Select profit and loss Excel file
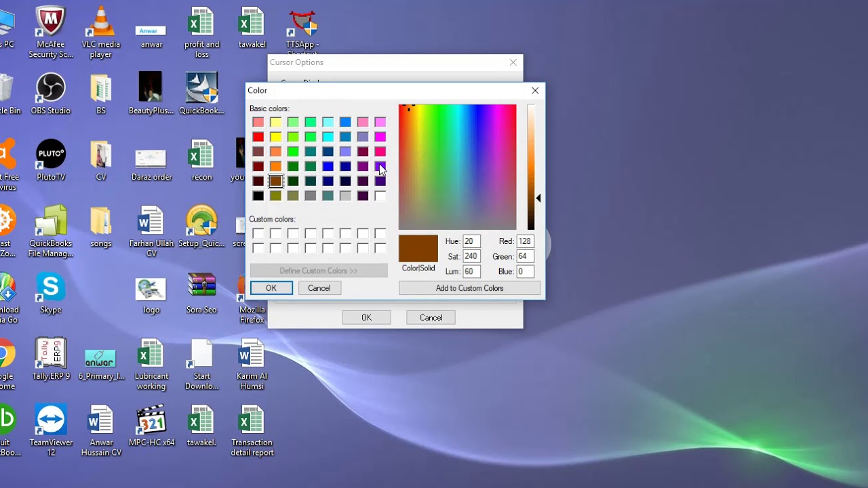This screenshot has height=488, width=868. 201,32
